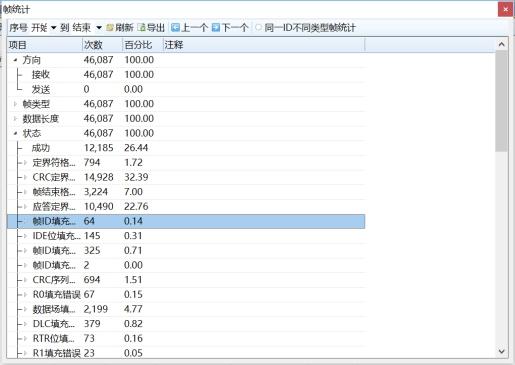Click the percentage value 22.76

[136, 207]
